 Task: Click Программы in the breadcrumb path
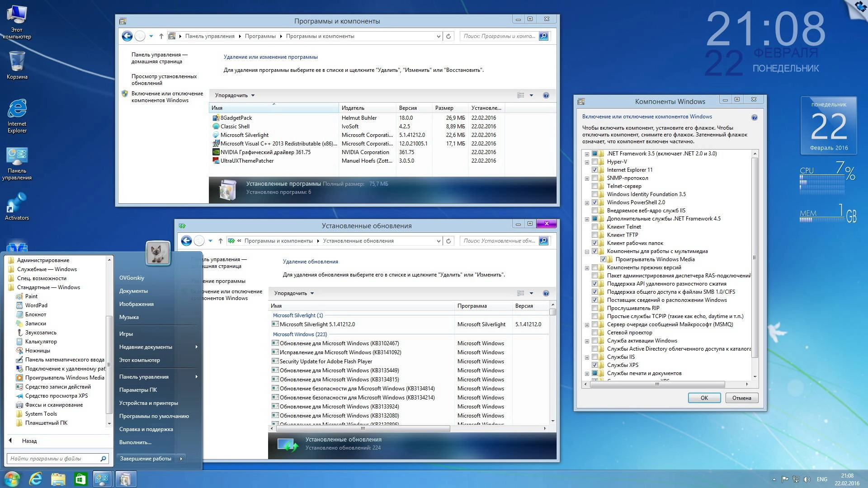click(x=260, y=36)
